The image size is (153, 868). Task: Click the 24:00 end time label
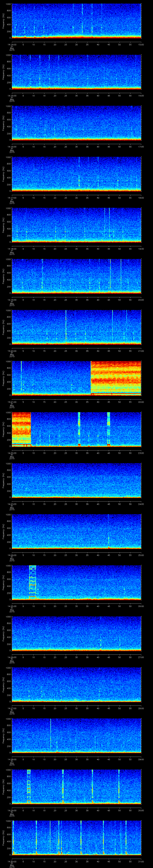141,504
